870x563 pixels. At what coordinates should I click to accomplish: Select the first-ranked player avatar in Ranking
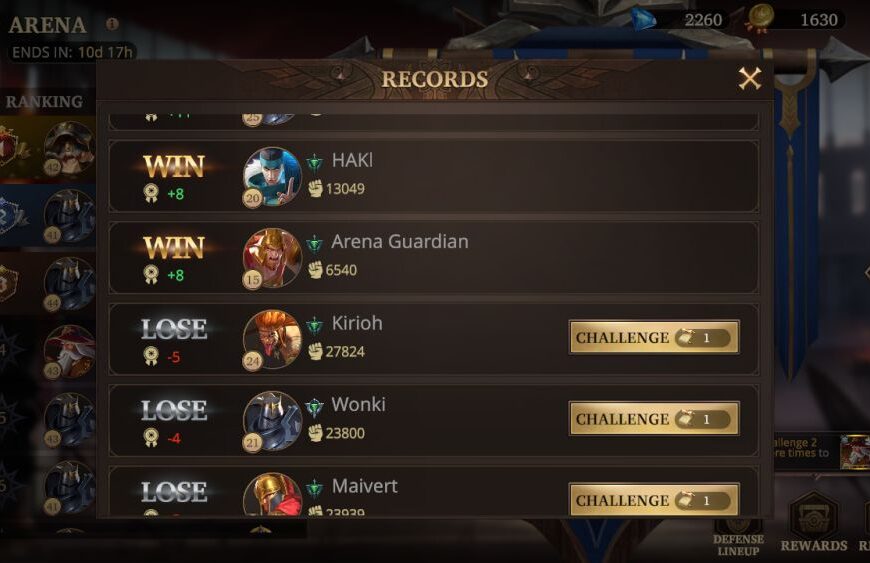coord(69,149)
